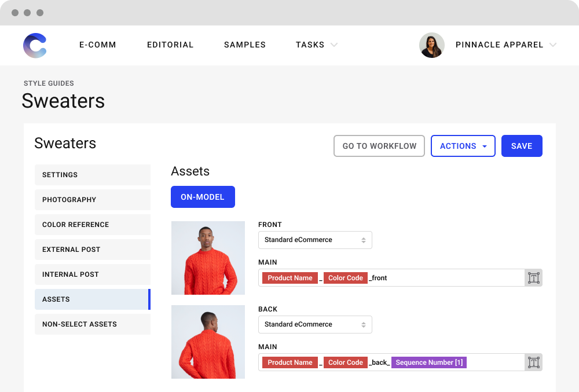Open the Photography sidebar tab
Screen dimensions: 579x392
pos(93,200)
